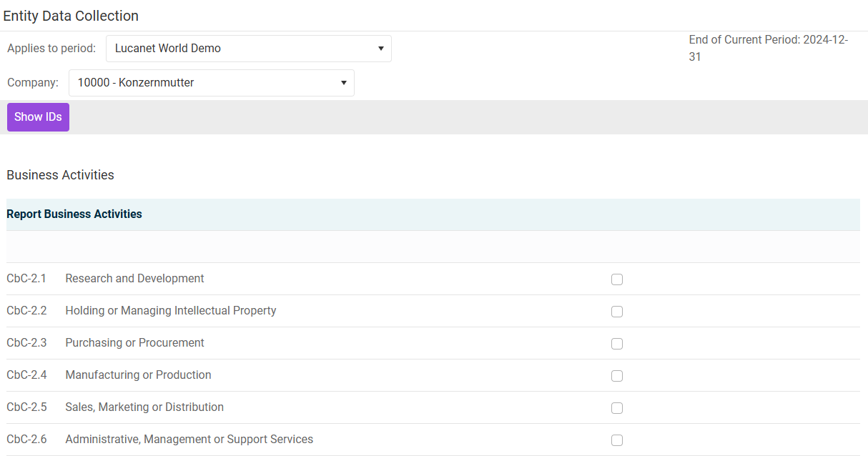Check the Administrative, Management or Support Services box
Viewport: 868px width, 456px height.
coord(617,440)
